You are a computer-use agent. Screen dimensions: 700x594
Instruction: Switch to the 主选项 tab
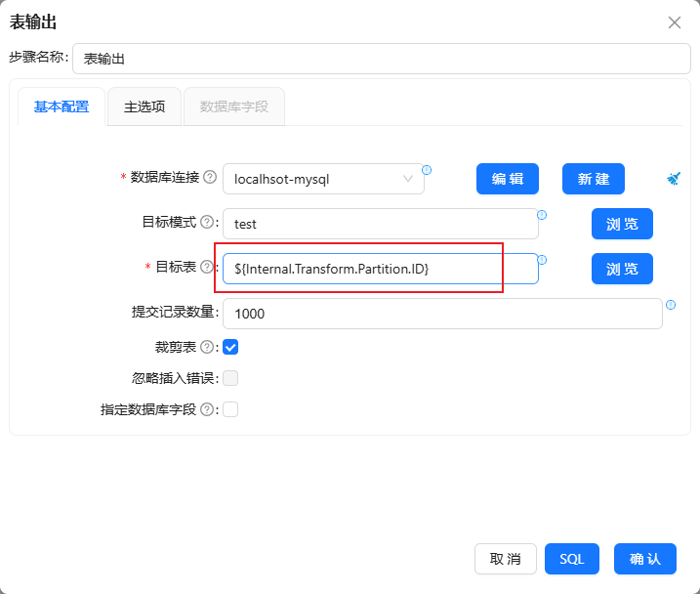tap(144, 106)
